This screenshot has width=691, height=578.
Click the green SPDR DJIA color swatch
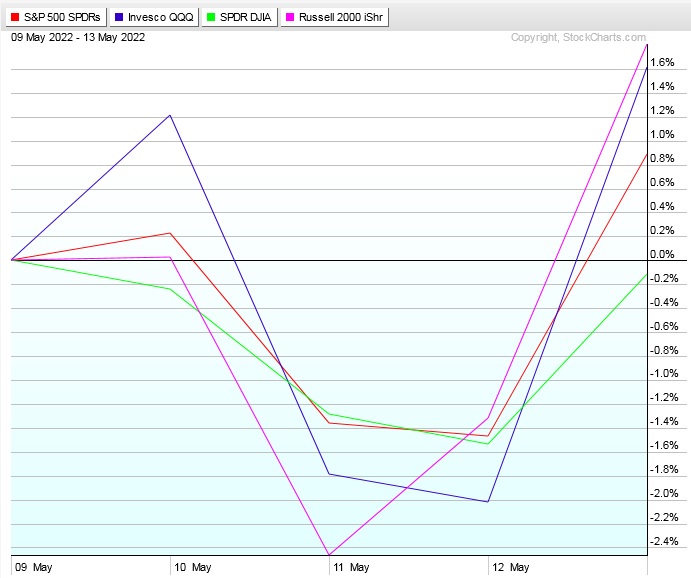(x=211, y=17)
